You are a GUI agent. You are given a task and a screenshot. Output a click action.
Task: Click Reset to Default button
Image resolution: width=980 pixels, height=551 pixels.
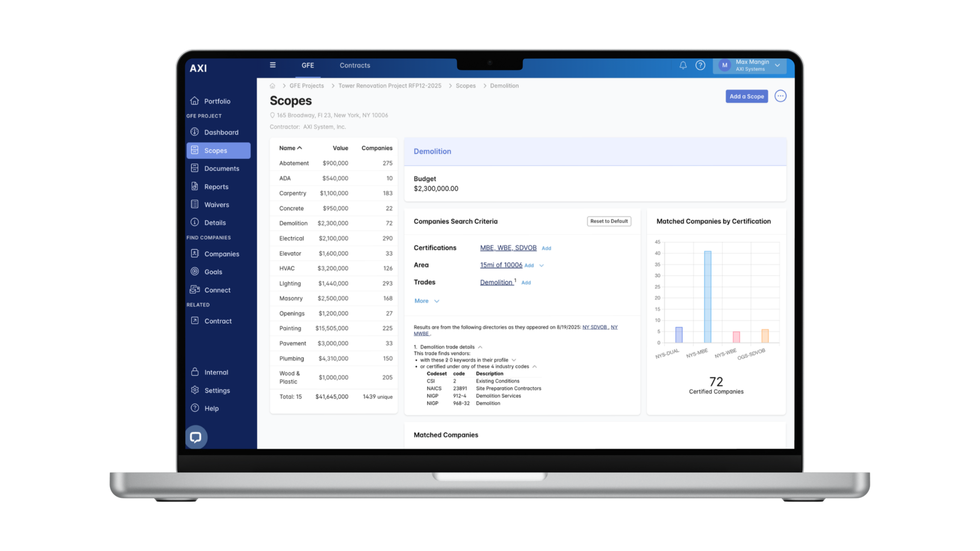(609, 221)
